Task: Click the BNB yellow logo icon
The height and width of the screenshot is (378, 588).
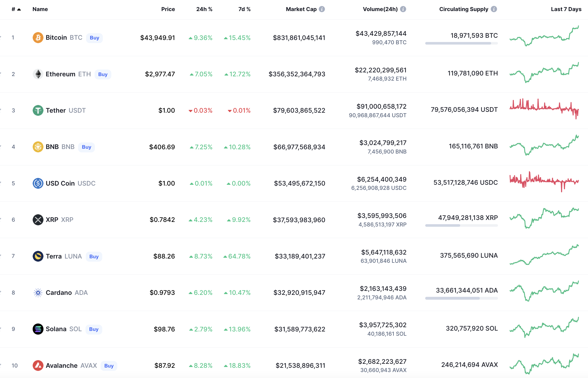Action: tap(38, 147)
